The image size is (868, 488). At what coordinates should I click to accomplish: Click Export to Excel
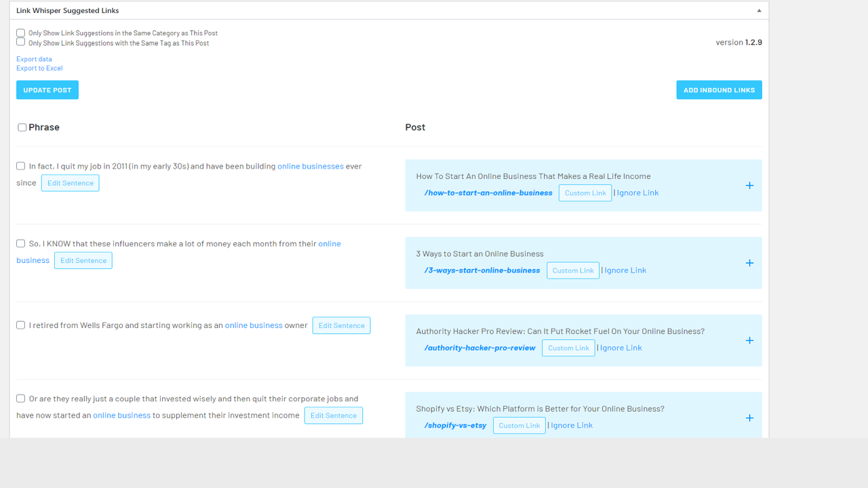pos(39,68)
